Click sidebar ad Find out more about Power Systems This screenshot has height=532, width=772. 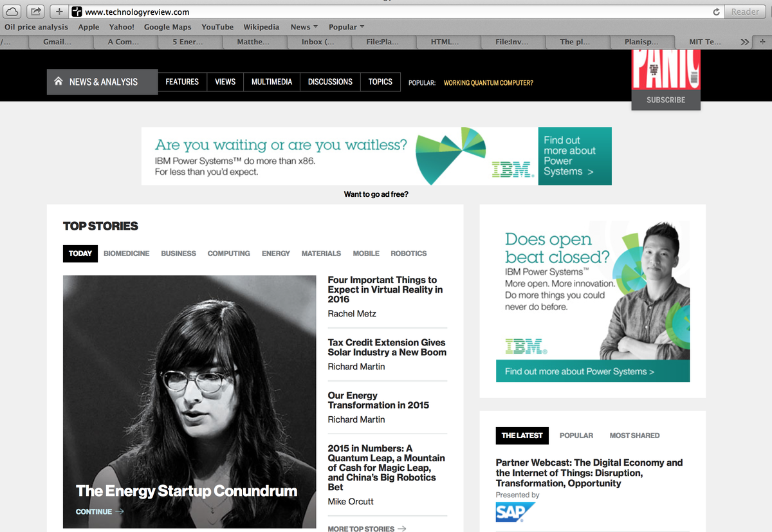point(593,371)
